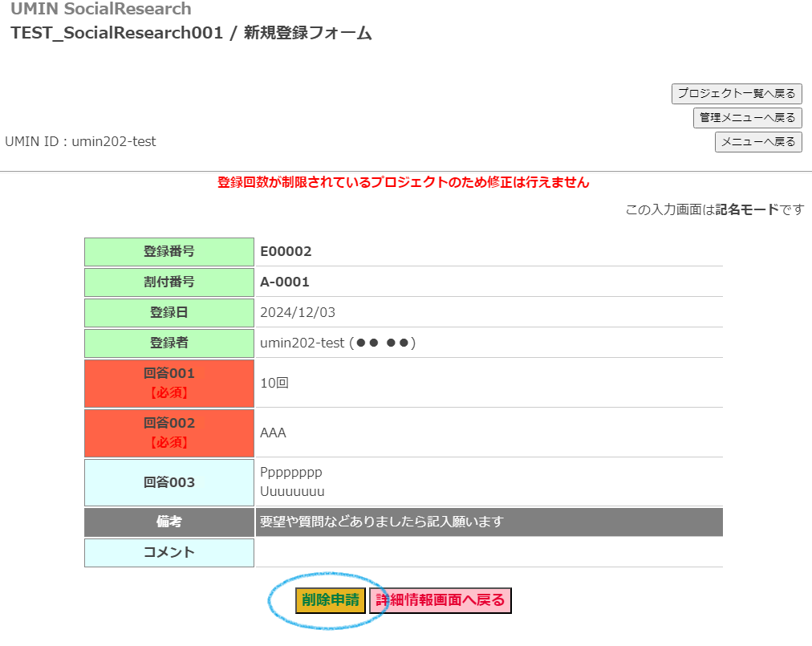Click the UMIN ID : umin202-test text
The height and width of the screenshot is (646, 812).
point(80,142)
